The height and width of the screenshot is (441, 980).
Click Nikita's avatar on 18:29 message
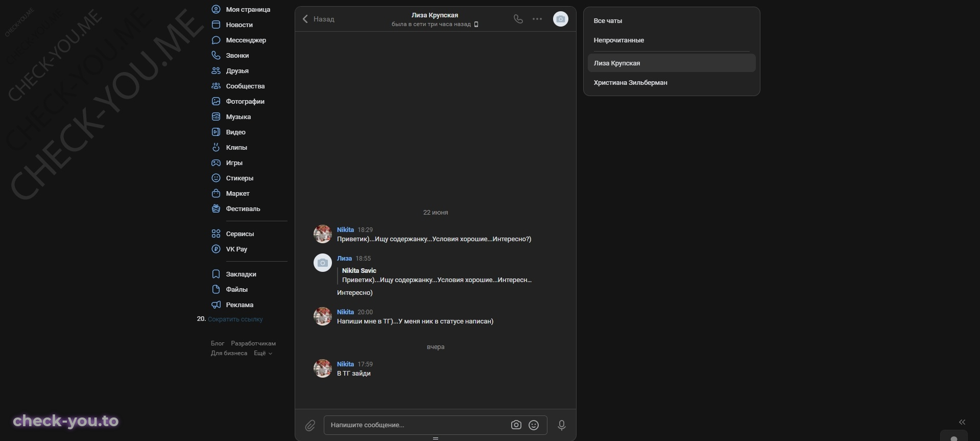tap(323, 234)
